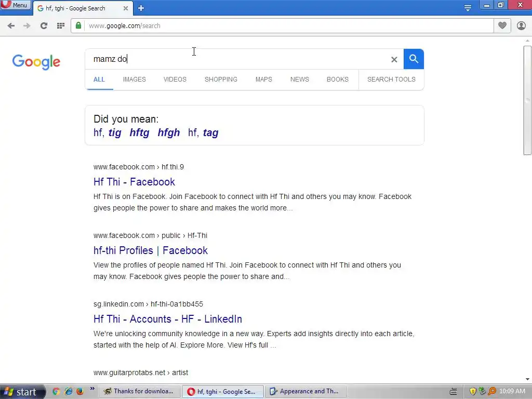Open SEARCH TOOLS options

[391, 79]
